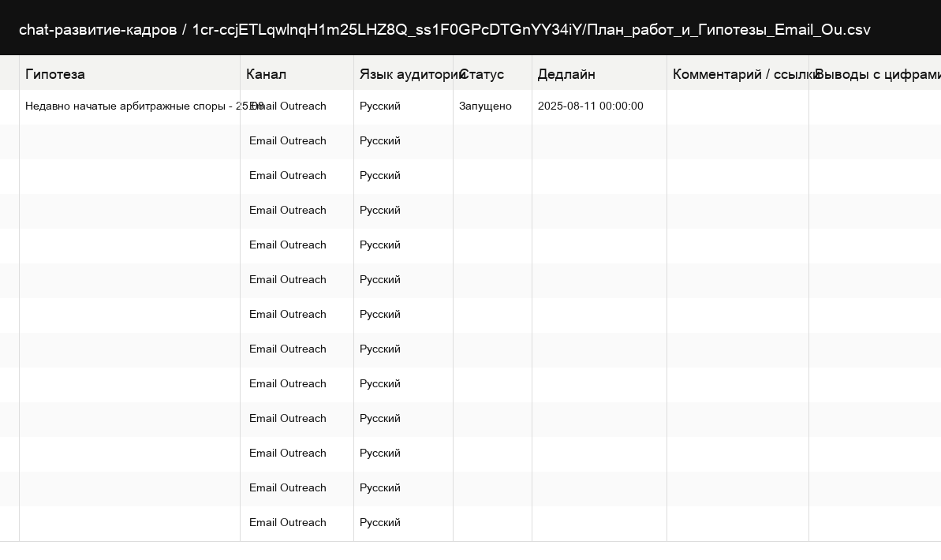The height and width of the screenshot is (560, 941).
Task: Click the deadline cell 2025-08-11 00:00:00
Action: (x=599, y=106)
